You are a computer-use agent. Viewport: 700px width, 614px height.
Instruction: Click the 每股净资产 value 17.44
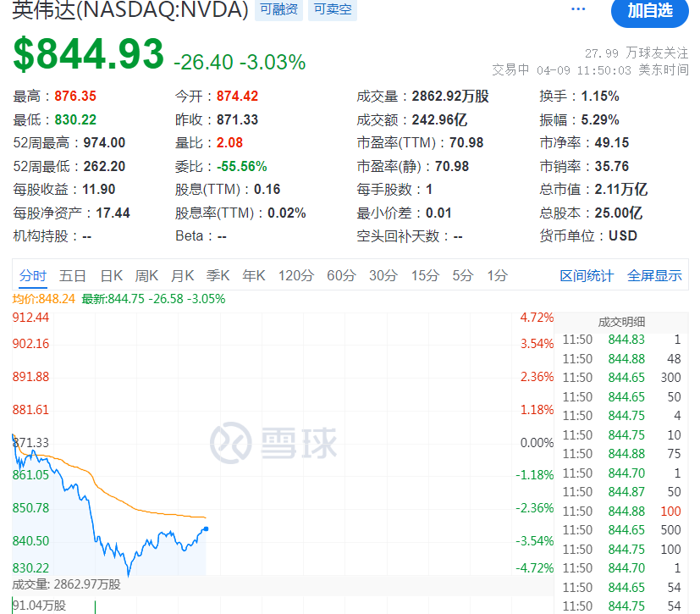click(x=113, y=213)
